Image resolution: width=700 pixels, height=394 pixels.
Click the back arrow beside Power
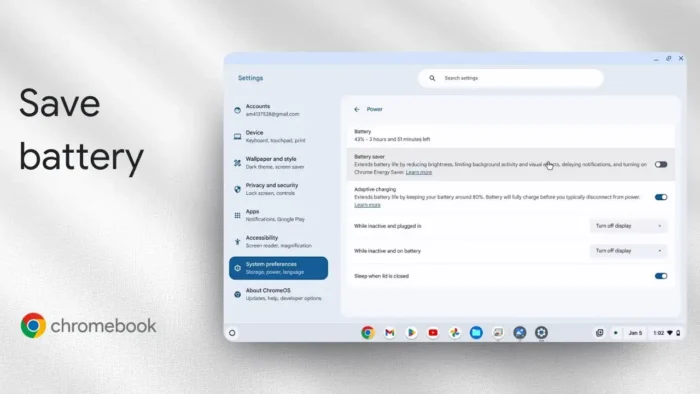coord(357,109)
